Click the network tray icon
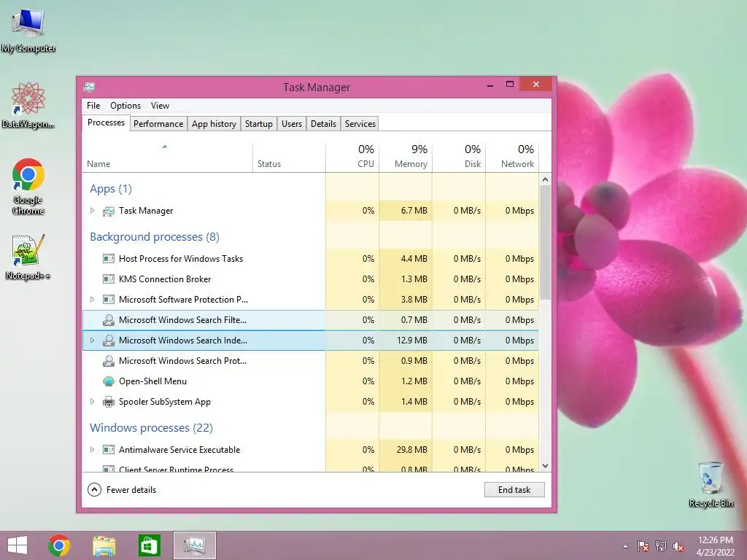 pyautogui.click(x=661, y=546)
